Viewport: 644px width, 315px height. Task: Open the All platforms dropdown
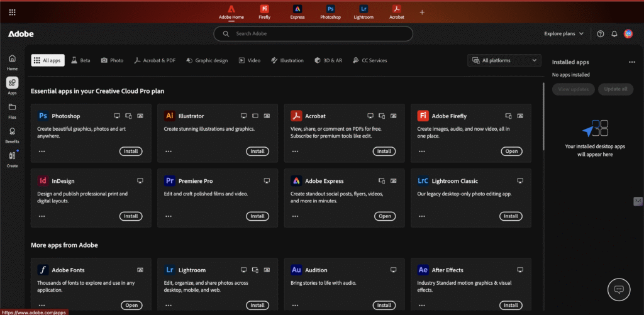pos(504,60)
